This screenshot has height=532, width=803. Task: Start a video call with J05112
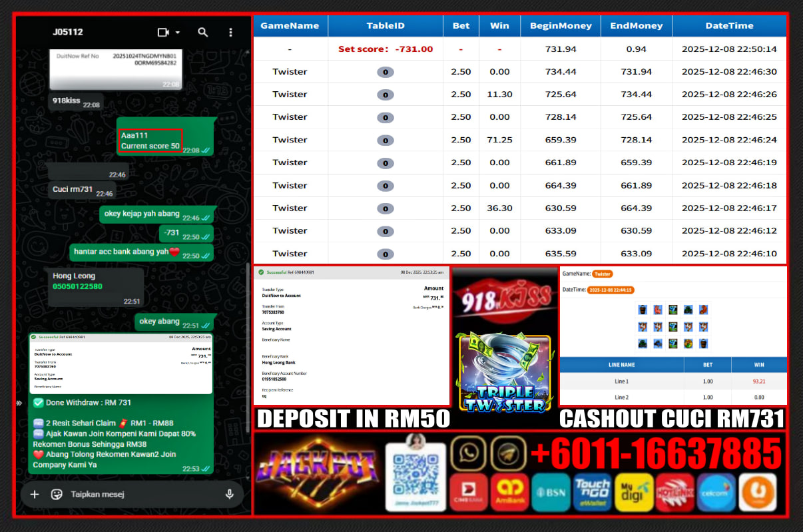coord(162,32)
